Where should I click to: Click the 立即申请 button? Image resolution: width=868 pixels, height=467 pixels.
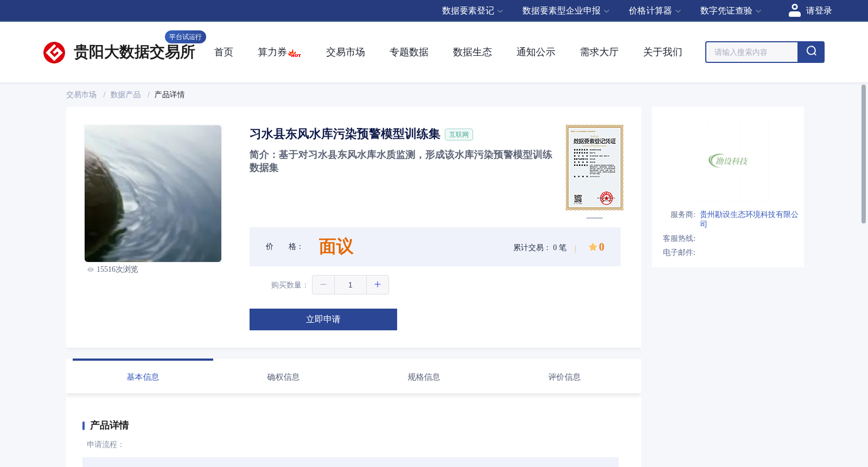pyautogui.click(x=323, y=319)
